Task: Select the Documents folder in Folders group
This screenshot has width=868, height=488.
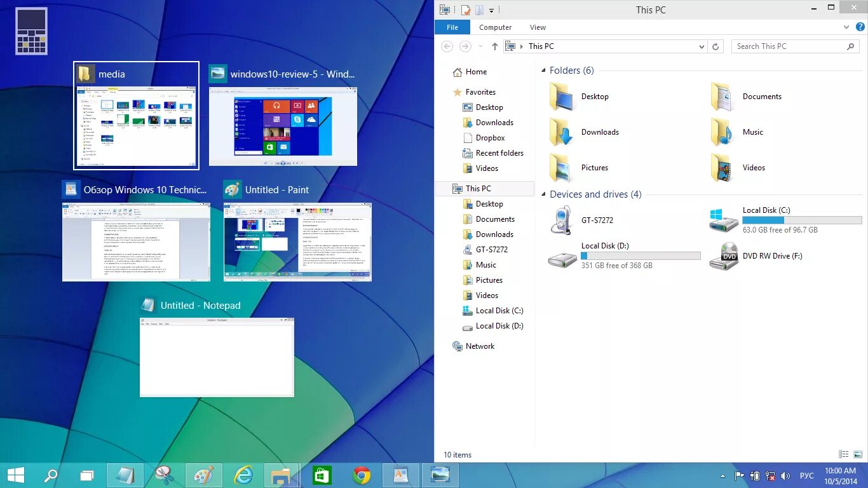Action: point(745,97)
